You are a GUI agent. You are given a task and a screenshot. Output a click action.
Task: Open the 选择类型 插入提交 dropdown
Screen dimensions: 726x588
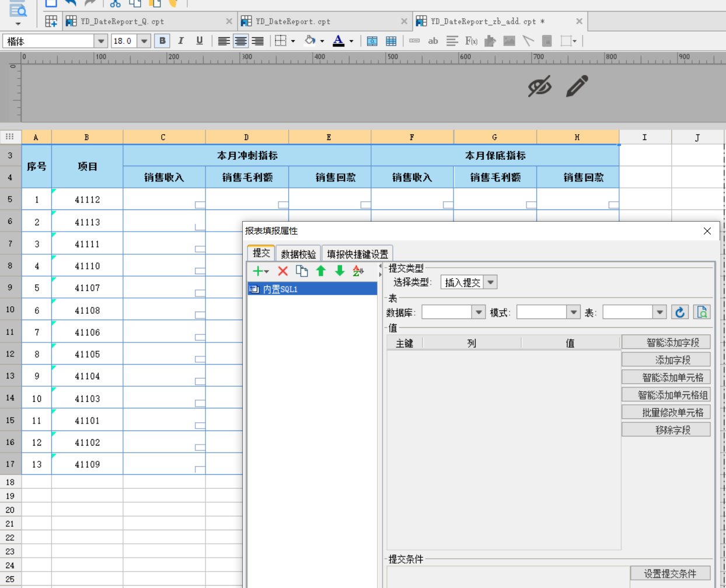[x=491, y=282]
